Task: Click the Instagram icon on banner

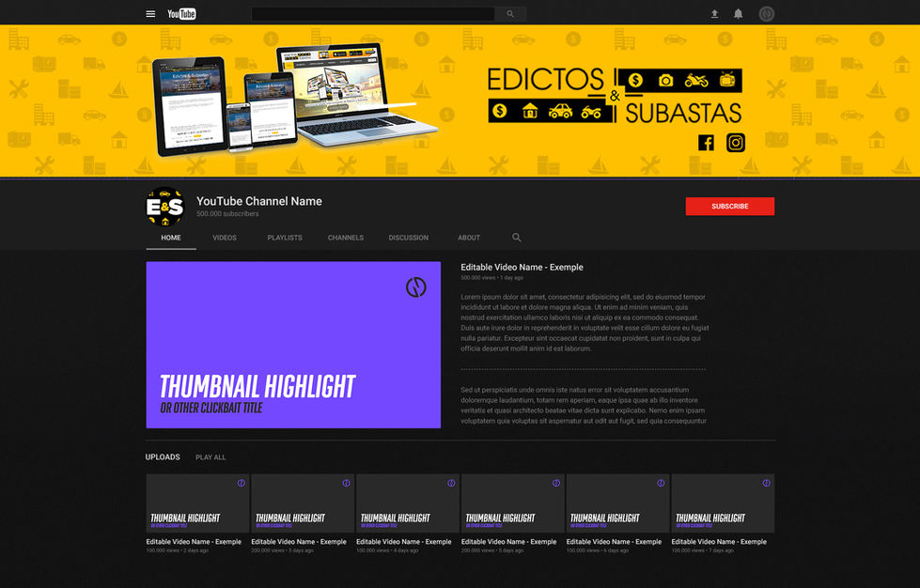Action: pyautogui.click(x=736, y=143)
